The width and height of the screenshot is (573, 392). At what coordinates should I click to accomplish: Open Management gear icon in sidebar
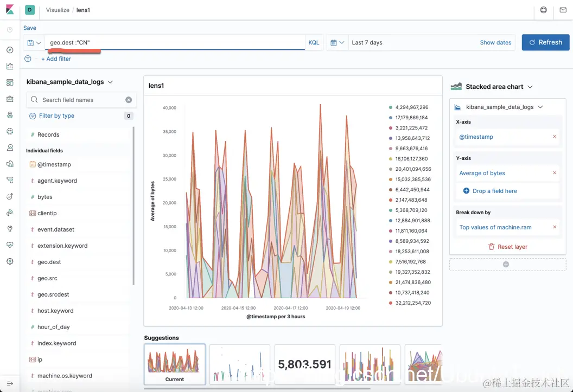[10, 261]
